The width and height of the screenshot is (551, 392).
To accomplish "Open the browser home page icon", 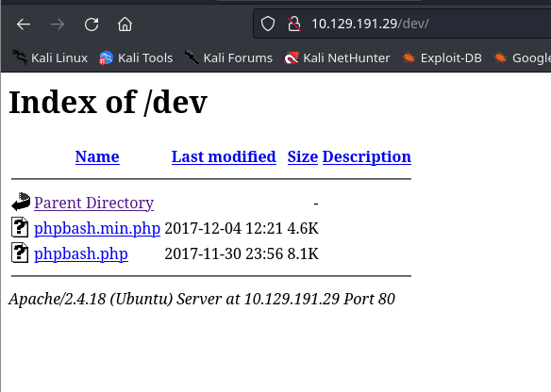I will point(125,24).
